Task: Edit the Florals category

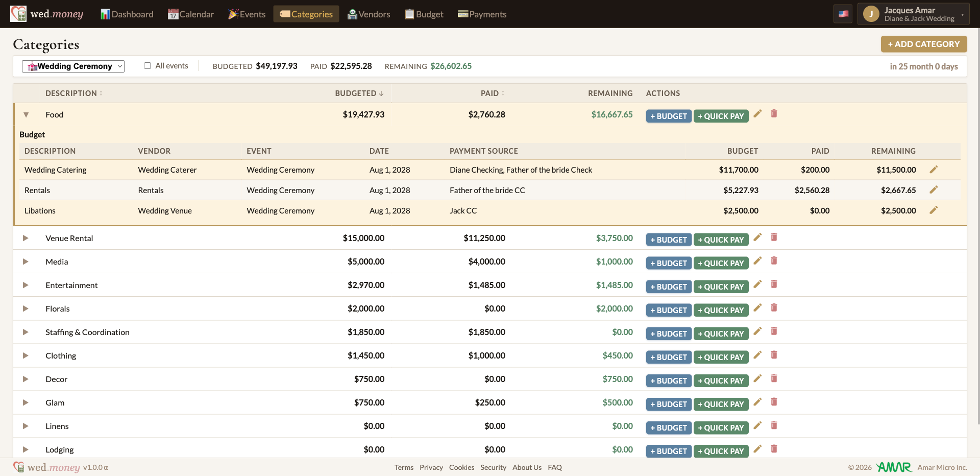Action: pyautogui.click(x=757, y=307)
